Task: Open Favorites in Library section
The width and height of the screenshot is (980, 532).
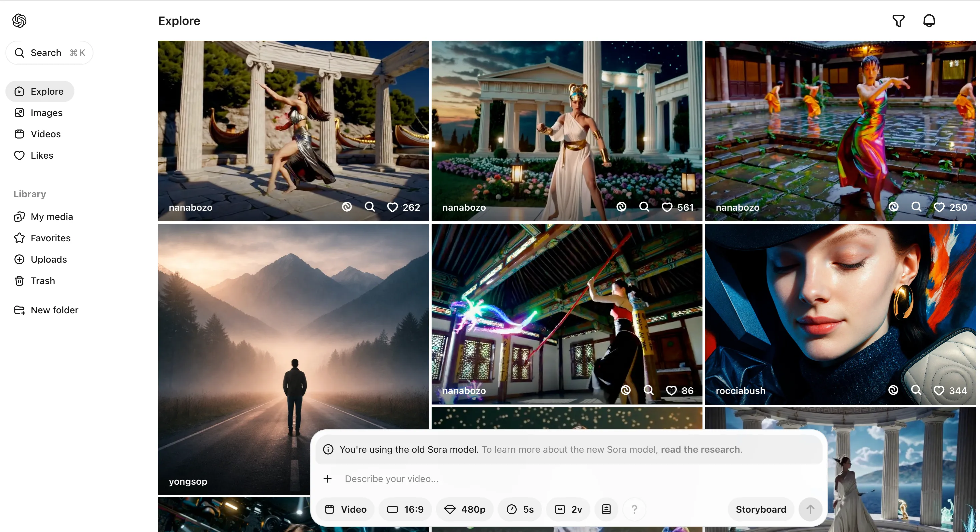Action: (50, 238)
